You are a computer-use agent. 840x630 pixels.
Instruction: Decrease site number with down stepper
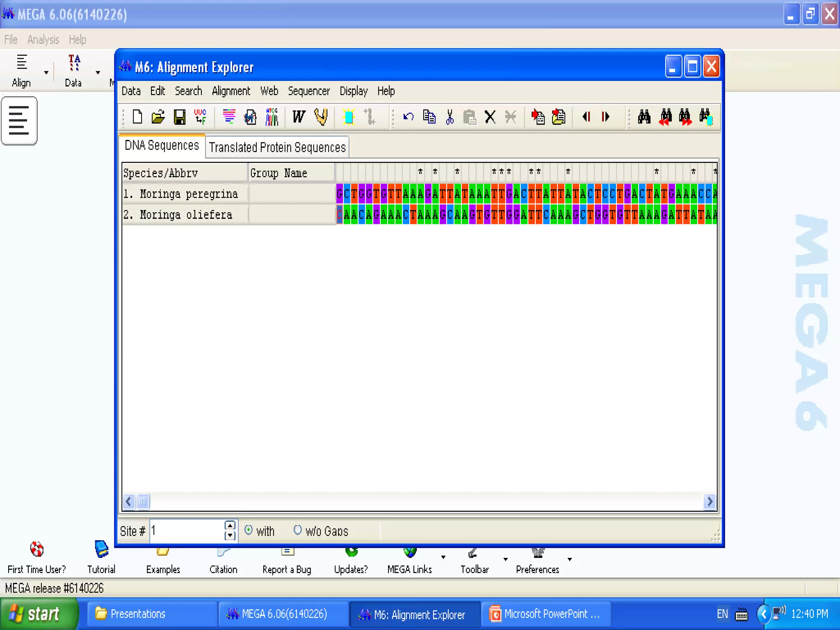[x=230, y=535]
